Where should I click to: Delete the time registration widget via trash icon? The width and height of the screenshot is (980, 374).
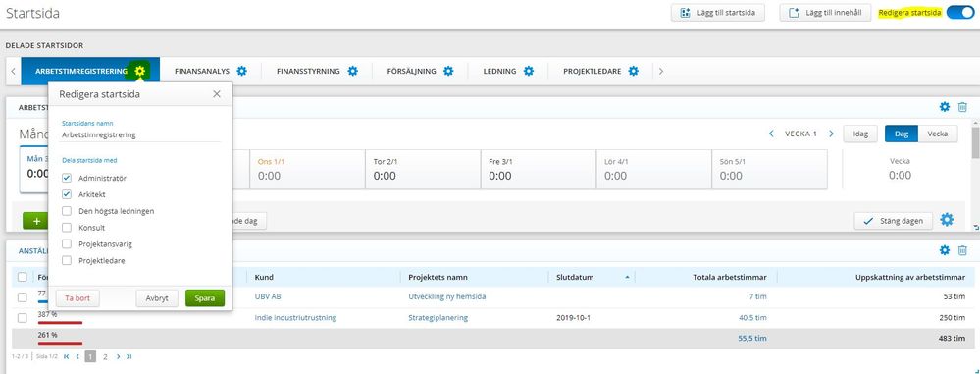point(962,107)
